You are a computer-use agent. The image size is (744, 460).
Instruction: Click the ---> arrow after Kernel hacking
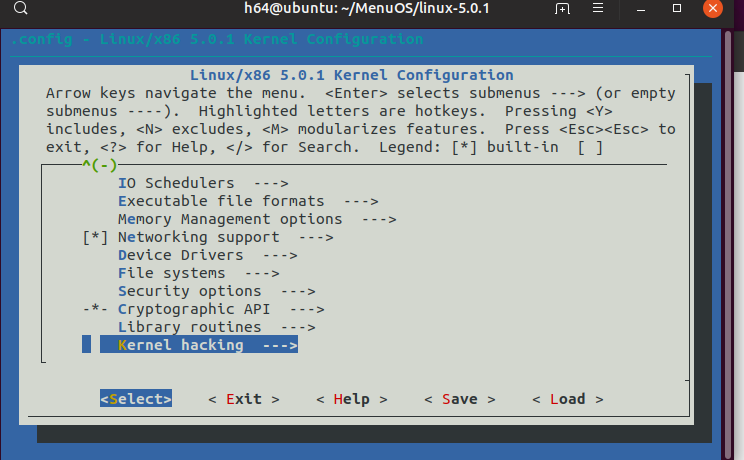[280, 346]
